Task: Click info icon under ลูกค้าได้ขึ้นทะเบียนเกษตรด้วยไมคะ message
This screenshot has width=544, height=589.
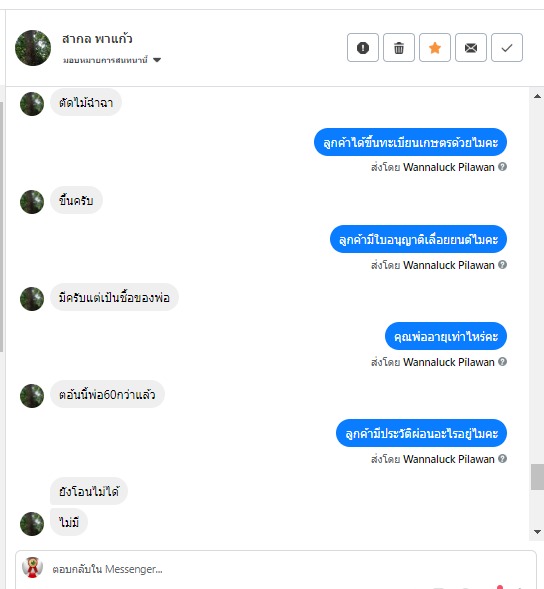Action: pos(502,166)
